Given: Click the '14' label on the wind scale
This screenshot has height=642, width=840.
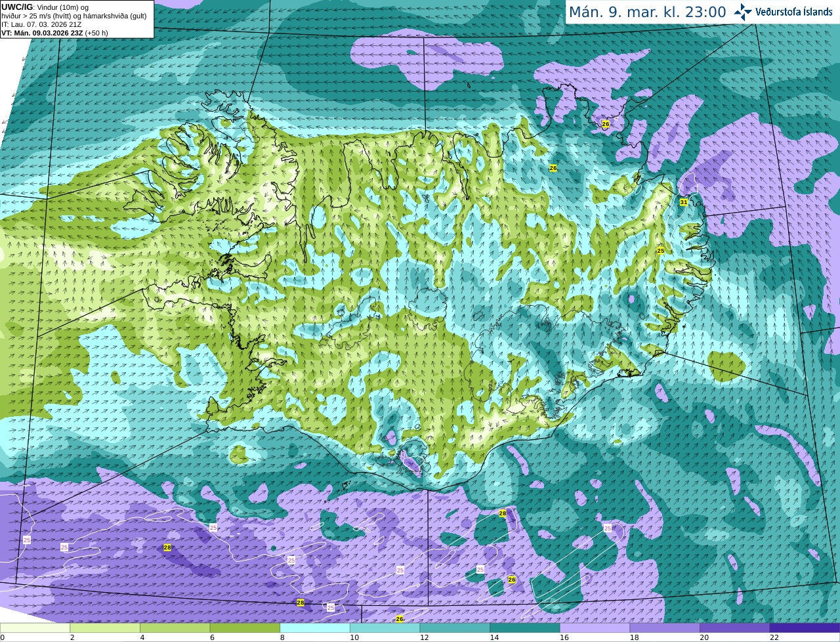Looking at the screenshot, I should [494, 637].
